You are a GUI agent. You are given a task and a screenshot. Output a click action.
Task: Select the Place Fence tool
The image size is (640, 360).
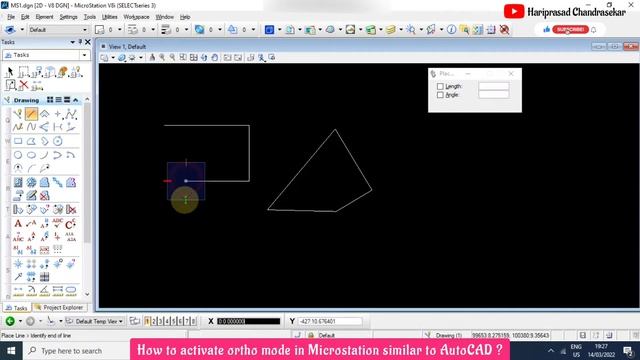click(x=24, y=72)
